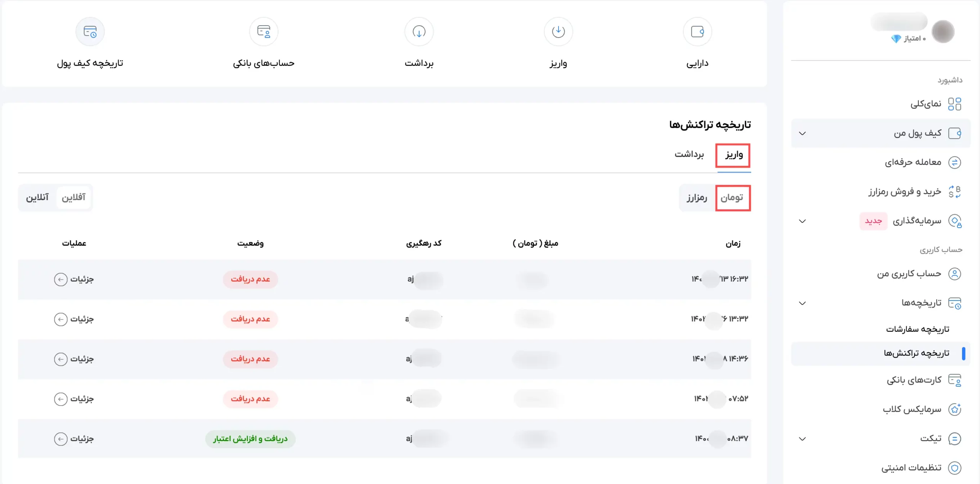Screen dimensions: 980x484
Task: Expand کیف پول من chevron
Action: pyautogui.click(x=802, y=134)
